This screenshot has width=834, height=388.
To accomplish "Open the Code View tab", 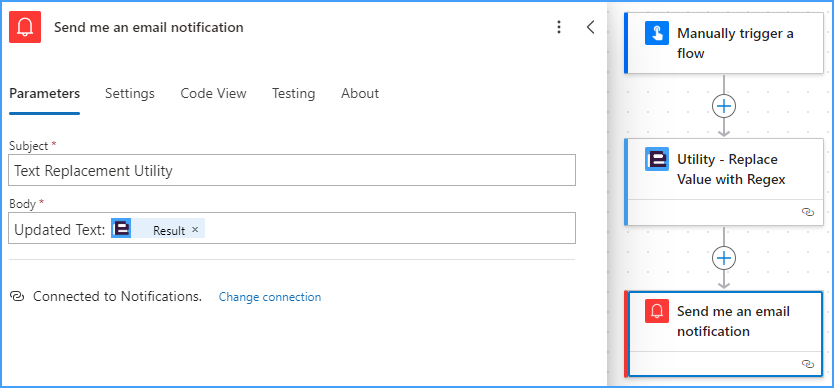I will click(213, 94).
